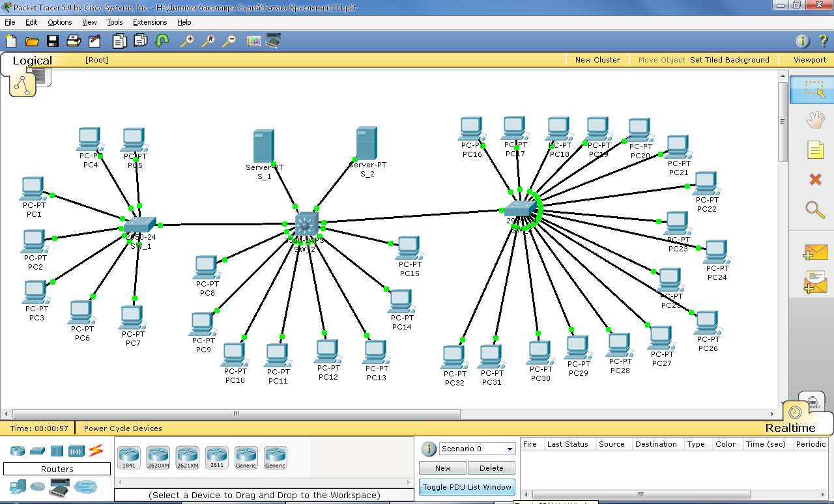Open a file with the folder icon
Image resolution: width=834 pixels, height=504 pixels.
pyautogui.click(x=32, y=41)
